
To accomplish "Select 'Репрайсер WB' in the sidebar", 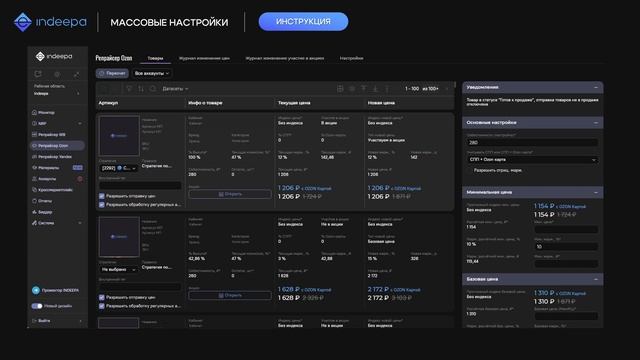I will pyautogui.click(x=52, y=134).
